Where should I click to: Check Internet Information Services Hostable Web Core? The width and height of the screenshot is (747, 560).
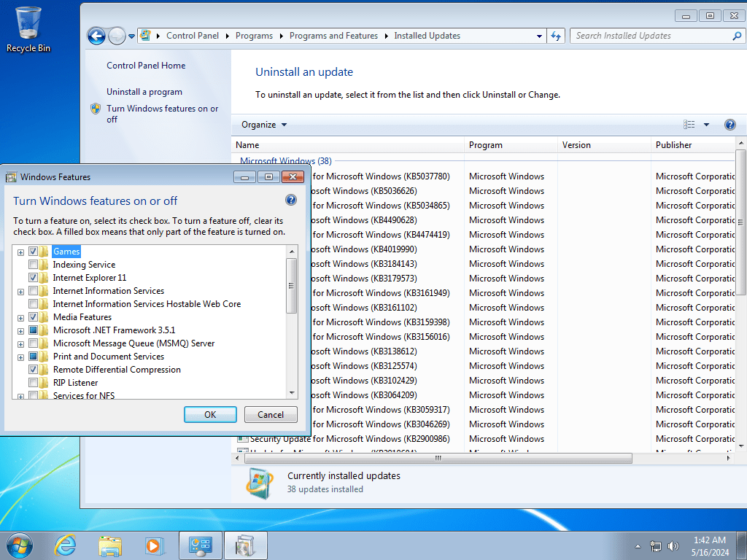pos(34,304)
